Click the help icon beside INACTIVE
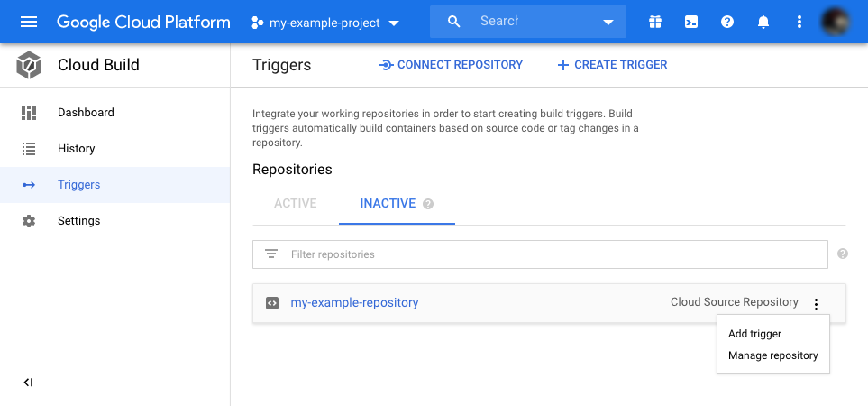The height and width of the screenshot is (406, 868). [x=428, y=205]
